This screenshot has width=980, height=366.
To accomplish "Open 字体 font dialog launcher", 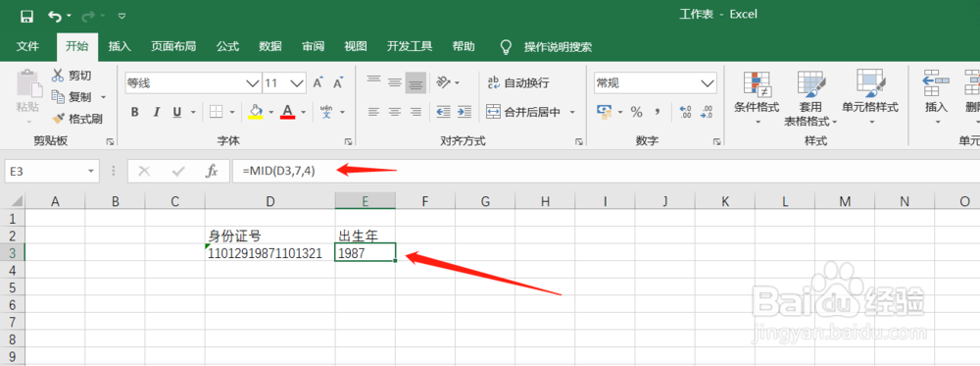I will pyautogui.click(x=348, y=142).
